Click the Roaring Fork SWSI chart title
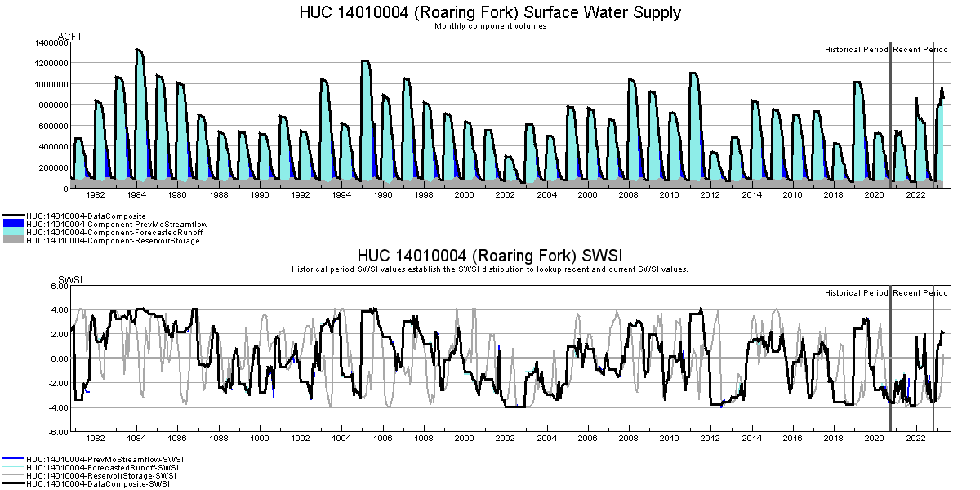980x490 pixels. point(490,254)
